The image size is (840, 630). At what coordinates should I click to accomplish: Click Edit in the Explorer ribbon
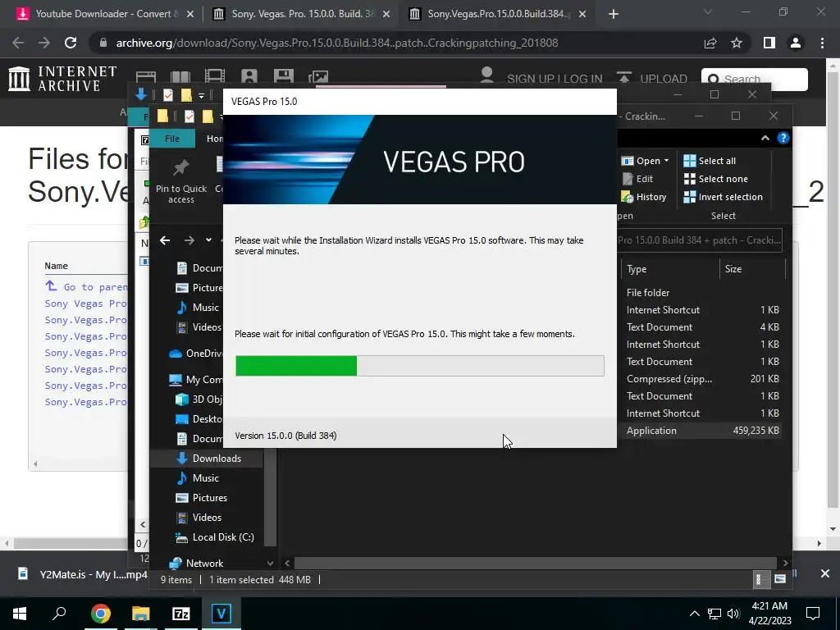coord(637,179)
